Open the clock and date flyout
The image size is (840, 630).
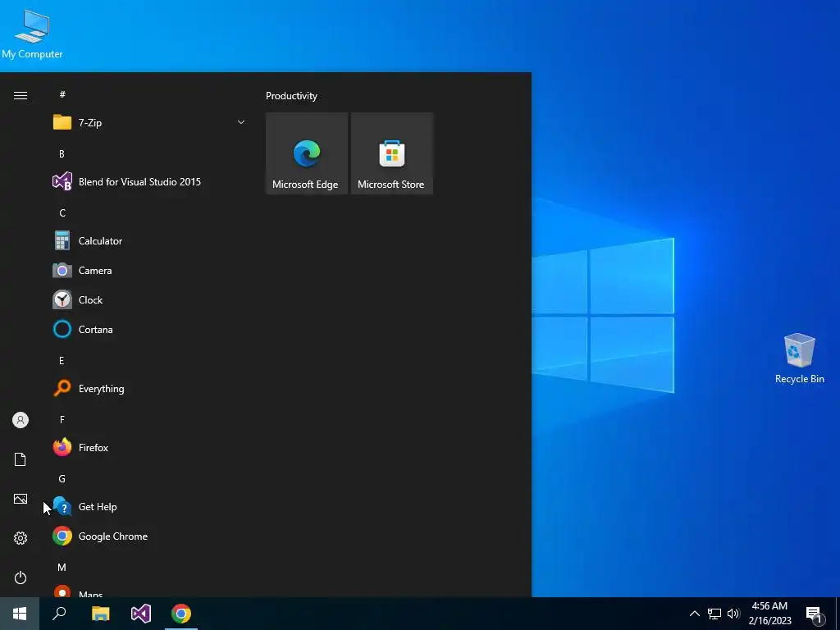(769, 614)
